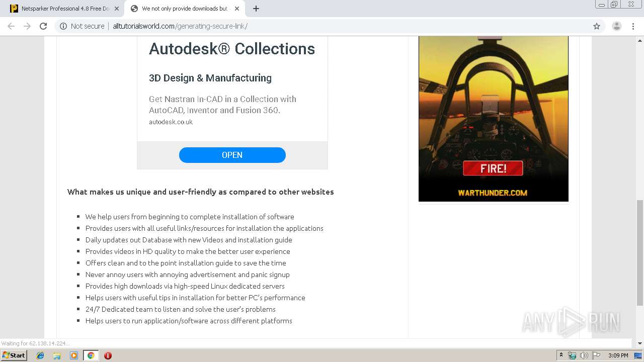This screenshot has height=362, width=644.
Task: Open the Chrome profile avatar menu
Action: click(x=617, y=26)
